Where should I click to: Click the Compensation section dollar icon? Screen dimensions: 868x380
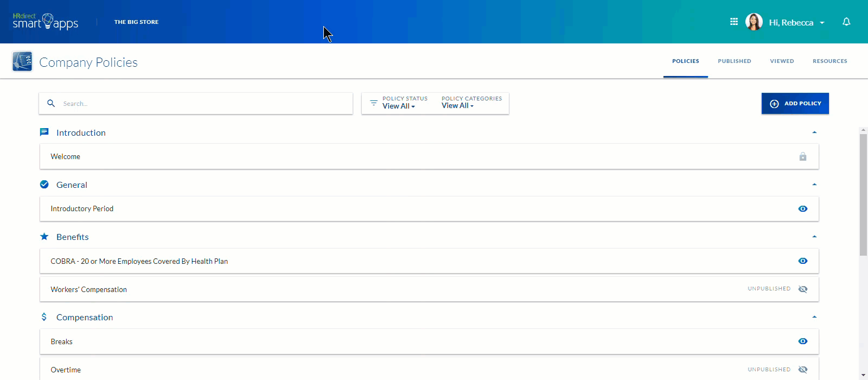pyautogui.click(x=44, y=316)
